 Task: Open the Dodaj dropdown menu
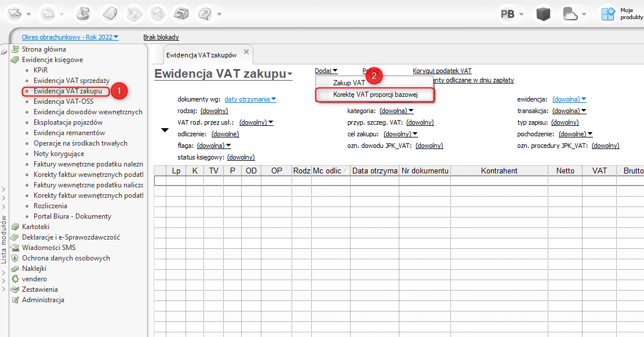coord(326,71)
